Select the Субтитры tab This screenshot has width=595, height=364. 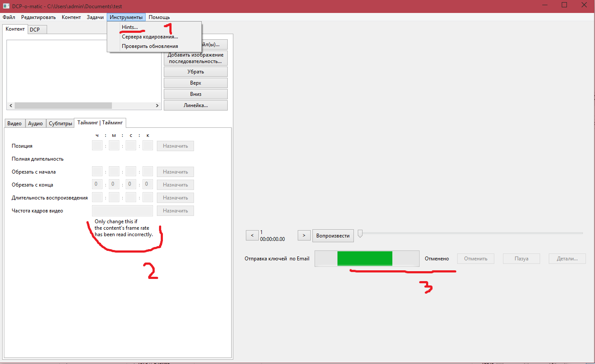pos(60,123)
